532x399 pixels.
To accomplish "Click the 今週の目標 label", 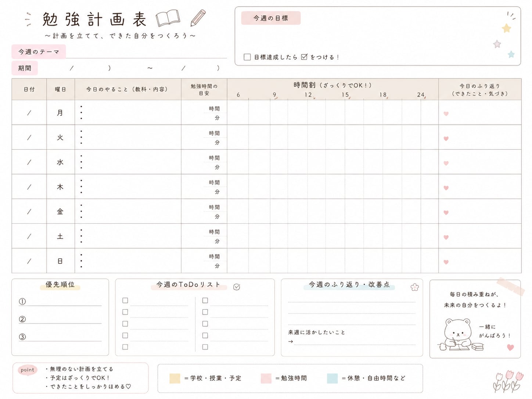I will tap(271, 18).
